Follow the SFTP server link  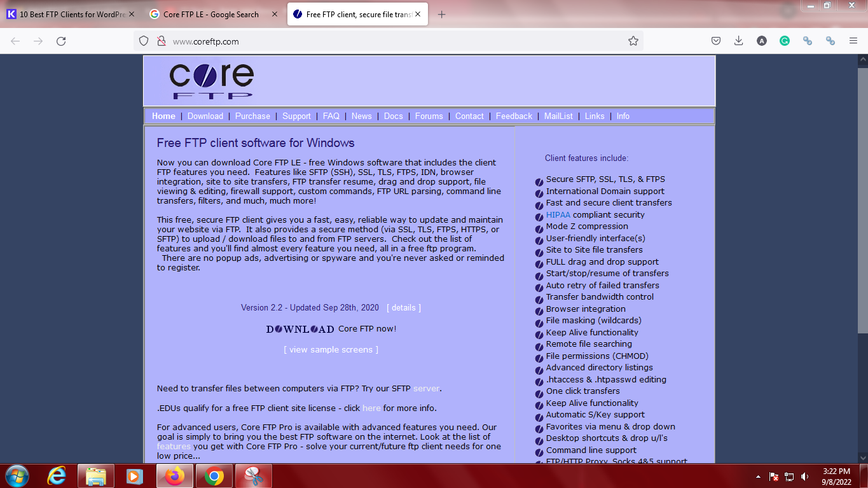click(x=426, y=388)
